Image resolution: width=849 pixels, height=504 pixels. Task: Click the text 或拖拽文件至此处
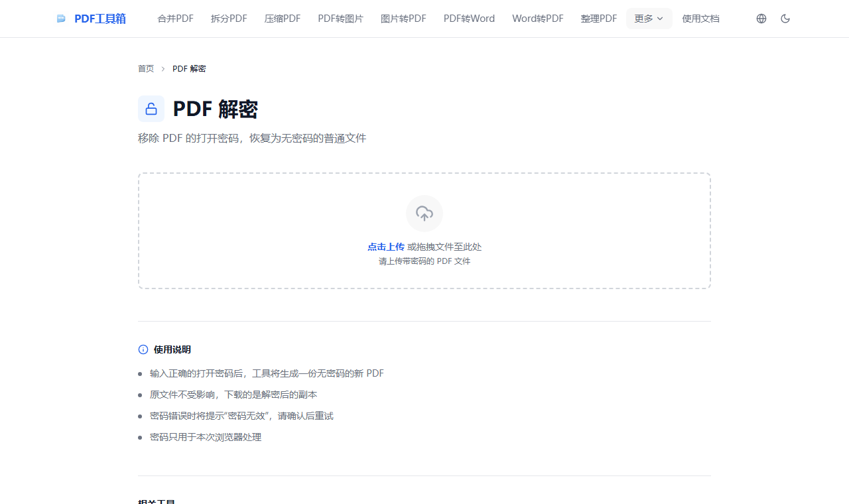click(444, 247)
